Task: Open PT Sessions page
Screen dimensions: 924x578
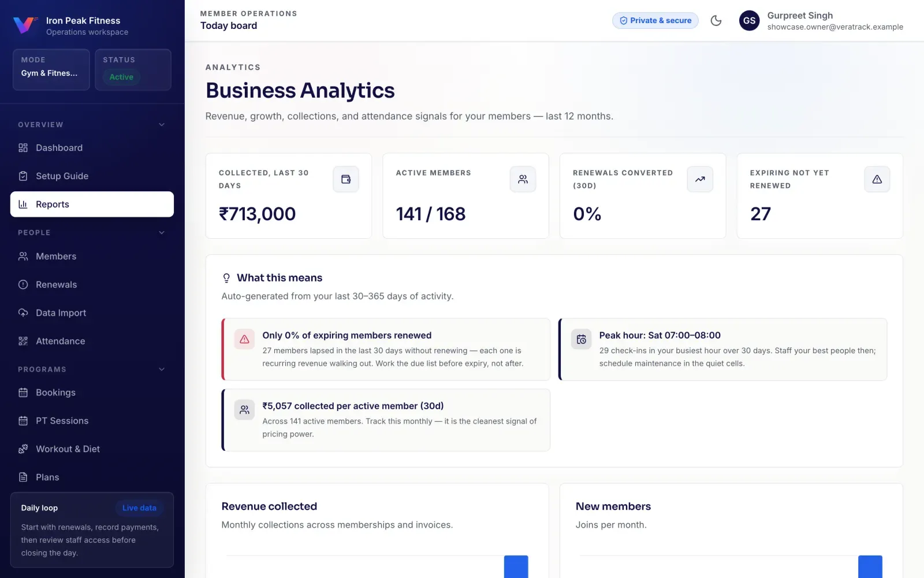Action: pos(92,421)
